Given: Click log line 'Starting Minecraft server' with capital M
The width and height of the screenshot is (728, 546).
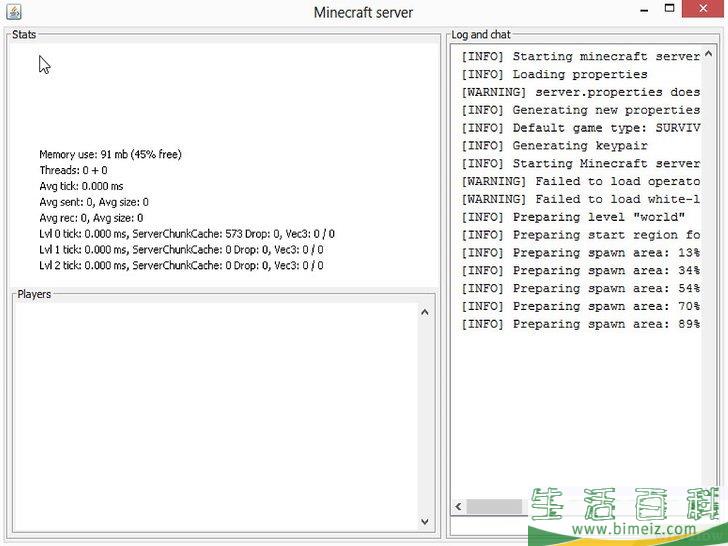Looking at the screenshot, I should tap(580, 163).
